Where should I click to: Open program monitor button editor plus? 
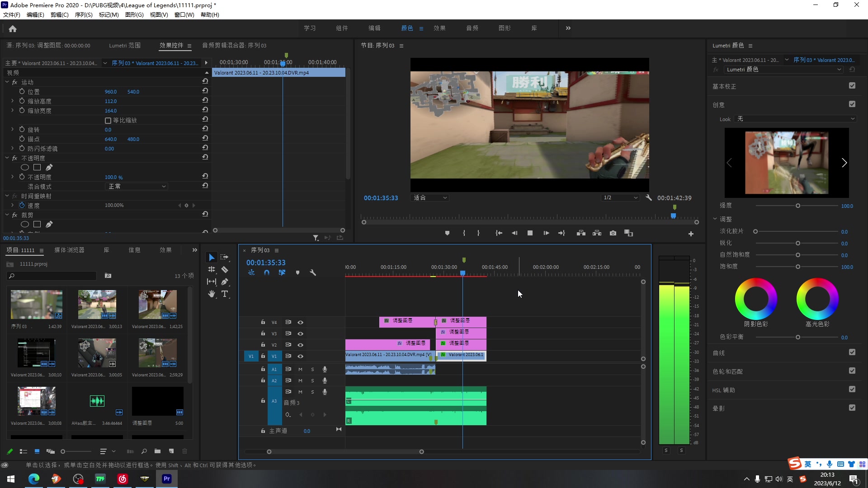pyautogui.click(x=691, y=234)
